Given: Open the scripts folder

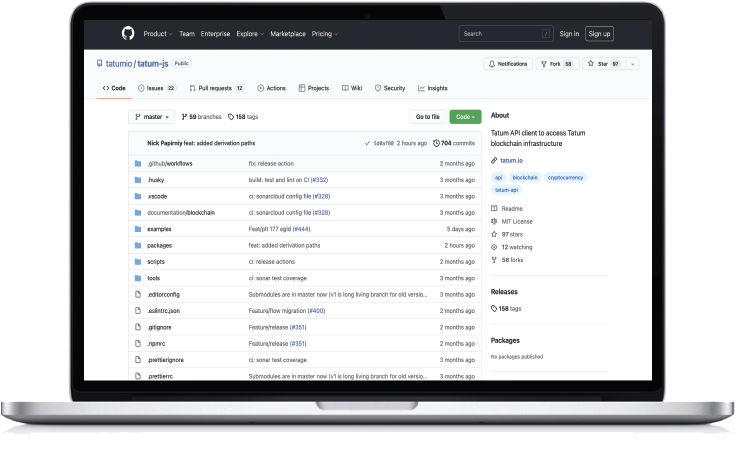Looking at the screenshot, I should pyautogui.click(x=156, y=262).
